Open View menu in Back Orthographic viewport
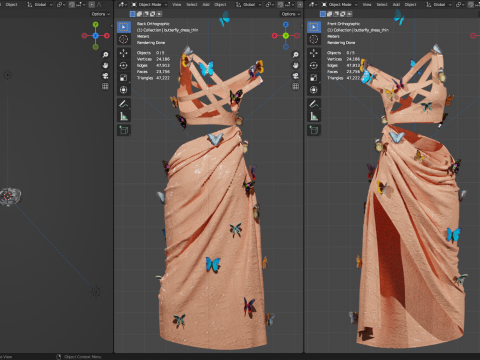The image size is (480, 360). [177, 5]
